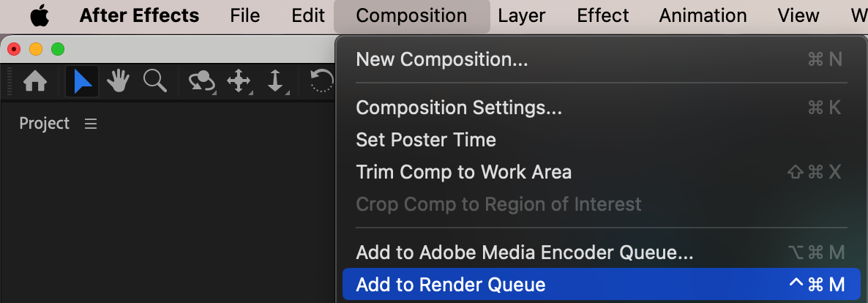Viewport: 868px width, 303px height.
Task: Choose the Pan camera tool
Action: point(239,81)
